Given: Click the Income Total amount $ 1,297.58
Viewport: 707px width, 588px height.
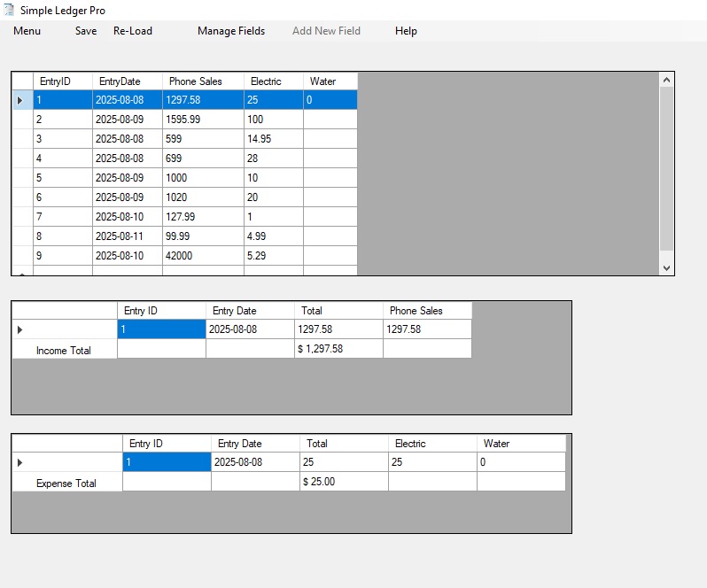Looking at the screenshot, I should coord(338,349).
